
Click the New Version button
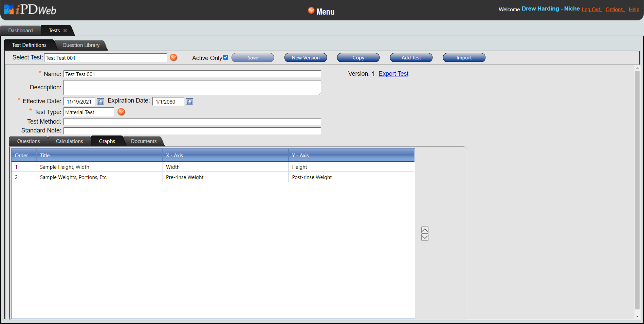(x=306, y=58)
